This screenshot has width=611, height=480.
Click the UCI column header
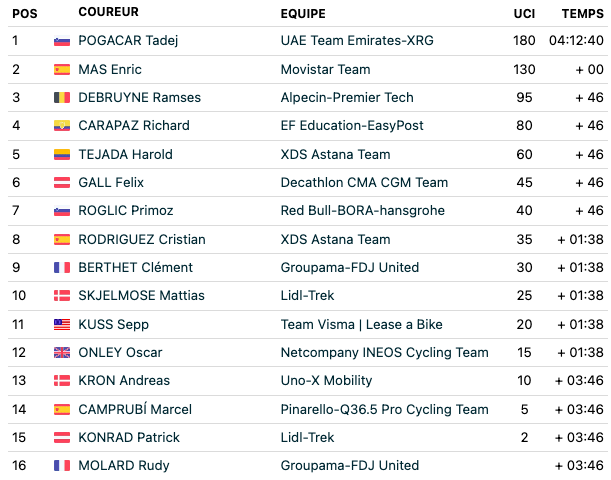[x=524, y=14]
